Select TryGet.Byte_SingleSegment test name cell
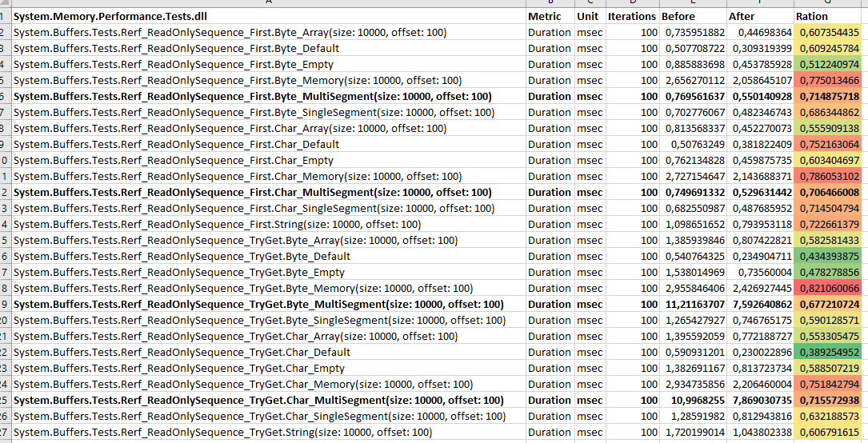 click(269, 321)
